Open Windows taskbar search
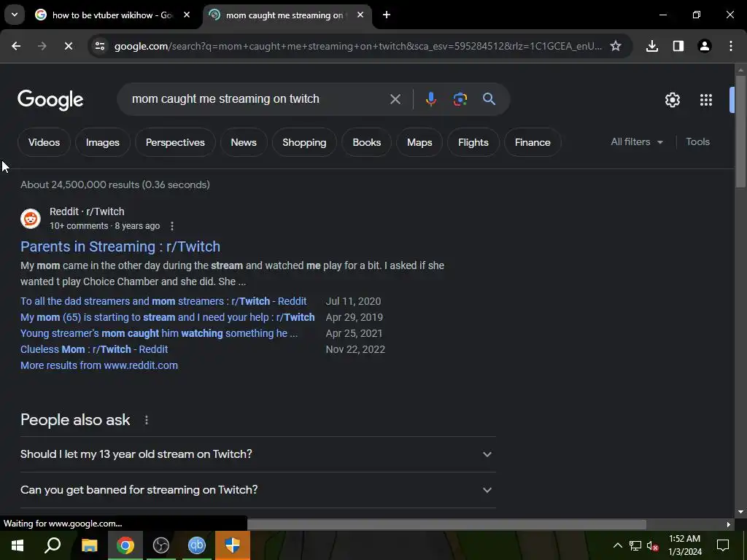This screenshot has height=560, width=747. coord(53,545)
